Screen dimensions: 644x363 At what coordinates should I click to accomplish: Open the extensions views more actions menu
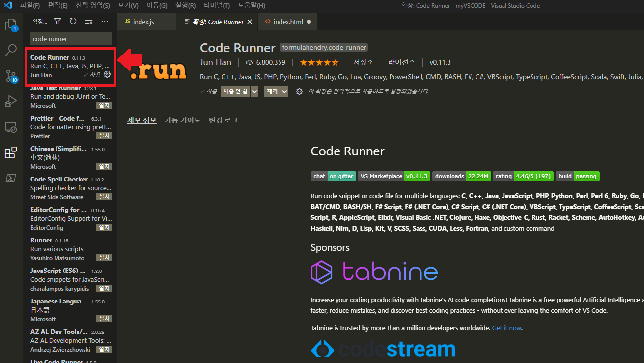tap(105, 22)
